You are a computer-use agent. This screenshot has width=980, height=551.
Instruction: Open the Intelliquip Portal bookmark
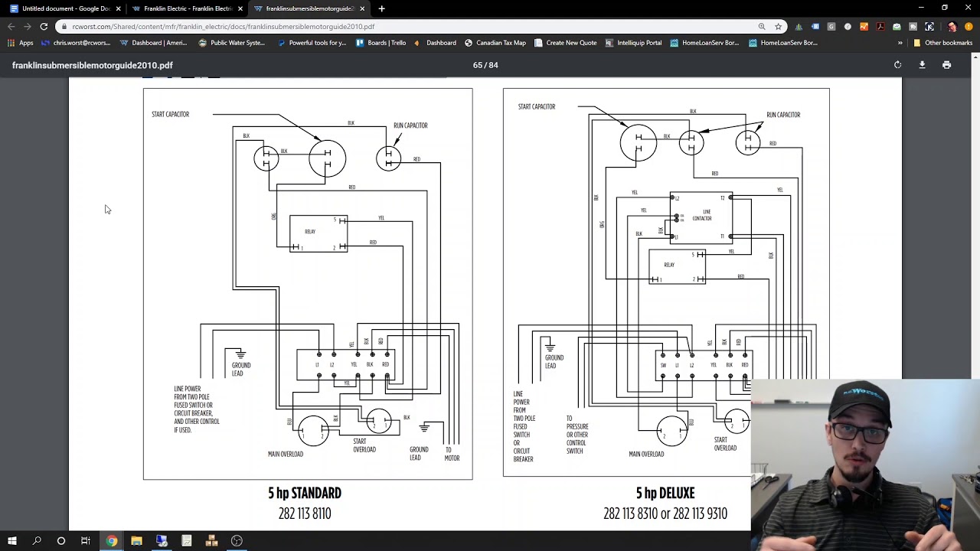[x=633, y=43]
